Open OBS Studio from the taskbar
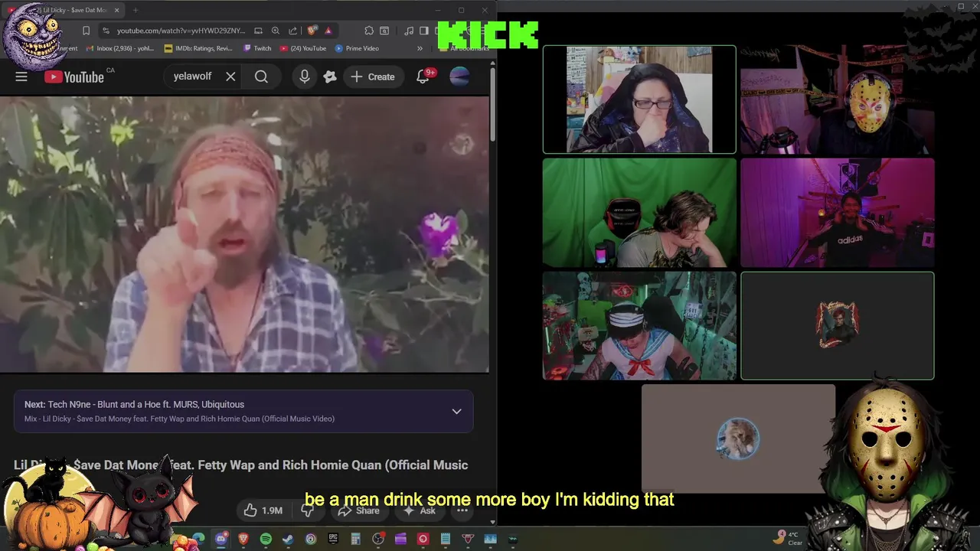Viewport: 980px width, 551px height. click(x=378, y=539)
